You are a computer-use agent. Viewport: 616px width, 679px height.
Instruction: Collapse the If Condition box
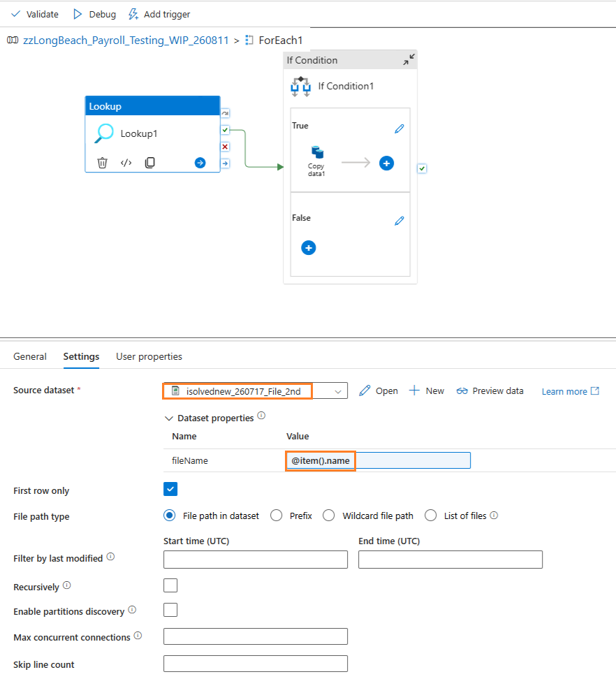[x=409, y=60]
